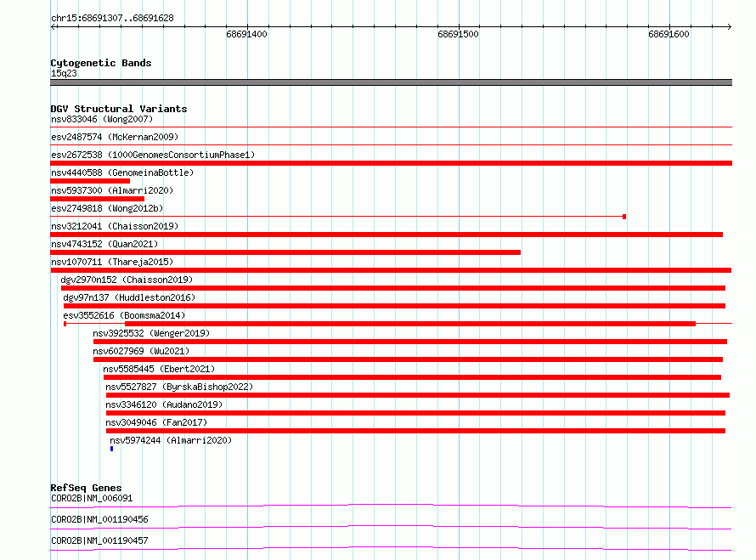The height and width of the screenshot is (560, 756).
Task: Select the red bar of nsv6027969 (Wu2021)
Action: point(409,359)
